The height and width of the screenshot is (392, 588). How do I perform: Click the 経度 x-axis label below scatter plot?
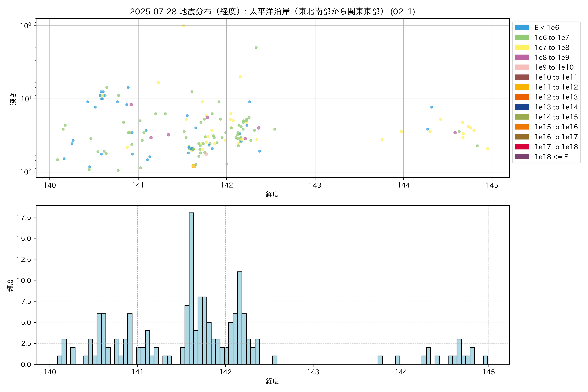tap(272, 194)
